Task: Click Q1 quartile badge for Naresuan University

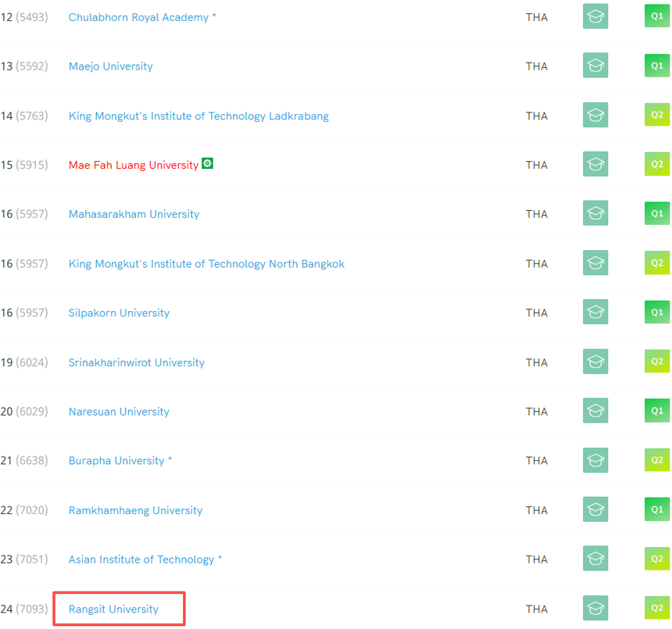Action: coord(656,411)
